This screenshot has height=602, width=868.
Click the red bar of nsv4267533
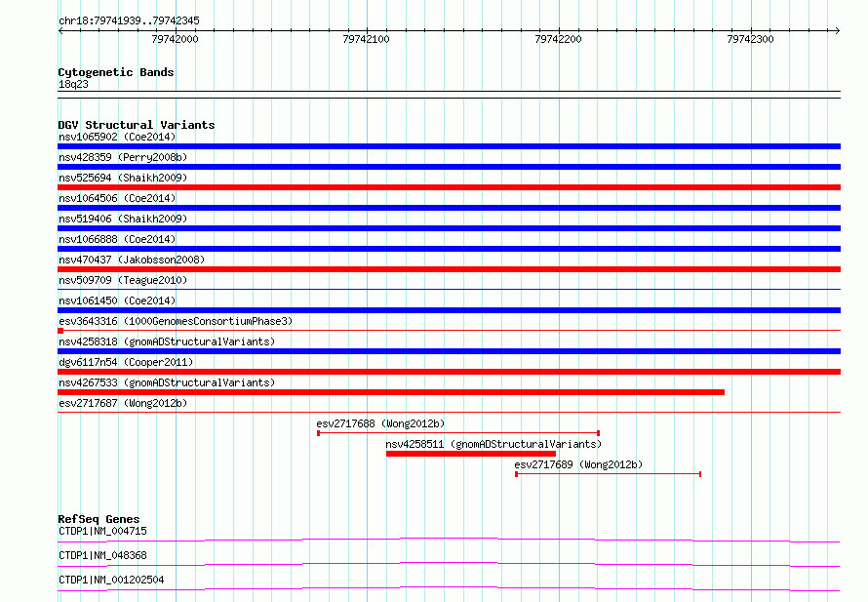[x=391, y=392]
